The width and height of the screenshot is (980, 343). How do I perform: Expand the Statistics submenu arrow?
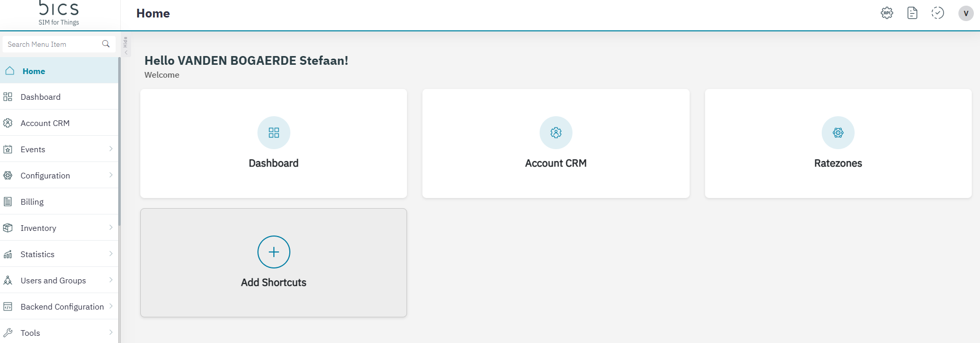click(110, 254)
